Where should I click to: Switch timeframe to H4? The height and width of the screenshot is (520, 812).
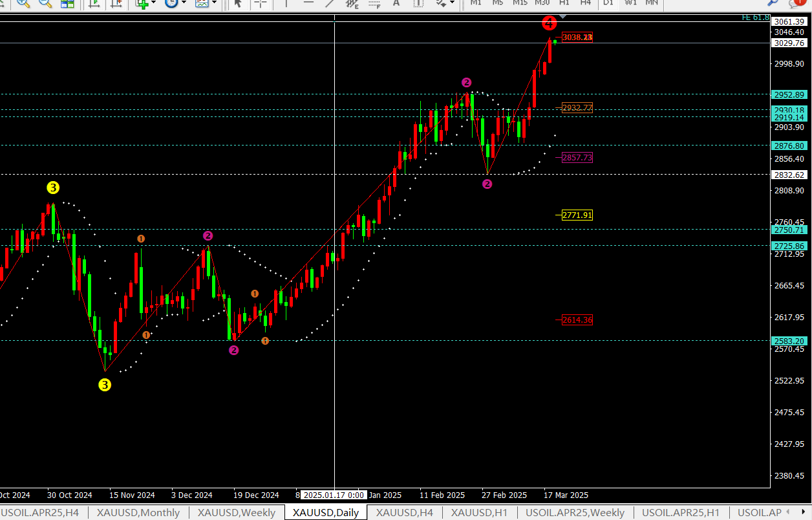(x=585, y=3)
